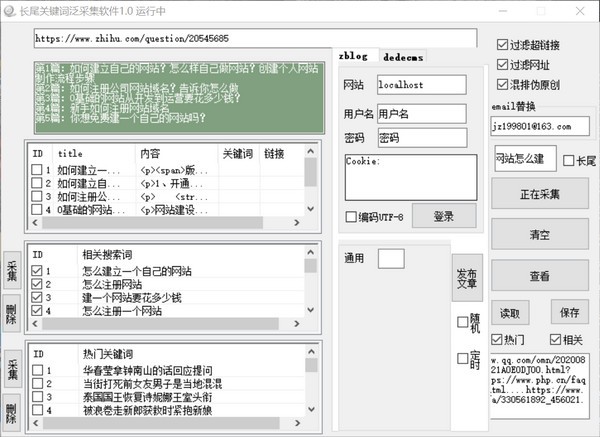Uncheck the 过滤超链接 option

click(503, 45)
